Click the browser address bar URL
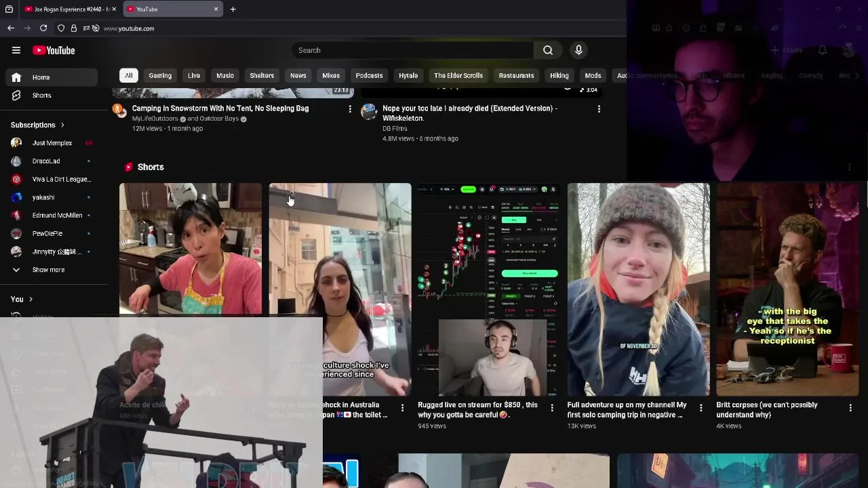The width and height of the screenshot is (868, 488). point(129,28)
